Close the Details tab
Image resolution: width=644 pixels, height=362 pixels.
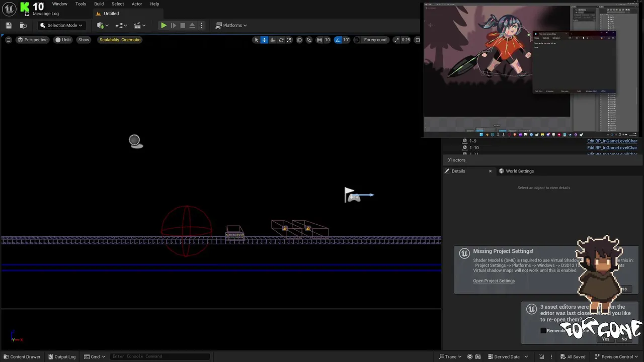click(x=490, y=171)
